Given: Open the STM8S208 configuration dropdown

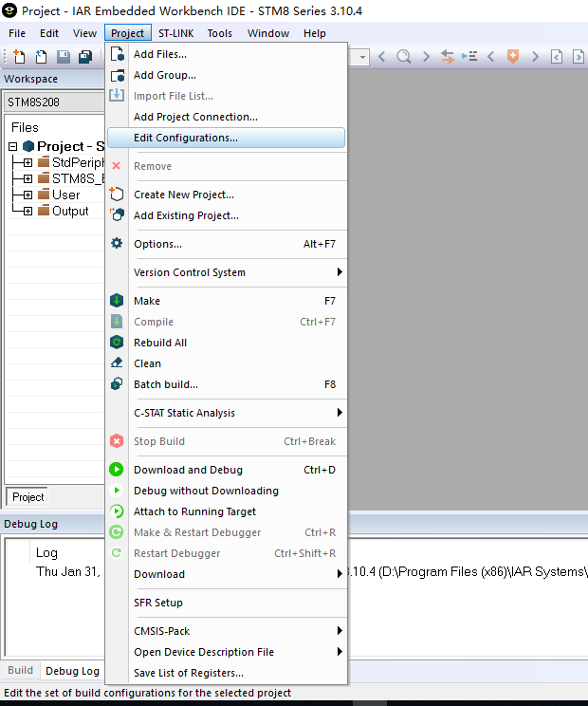Looking at the screenshot, I should point(54,102).
